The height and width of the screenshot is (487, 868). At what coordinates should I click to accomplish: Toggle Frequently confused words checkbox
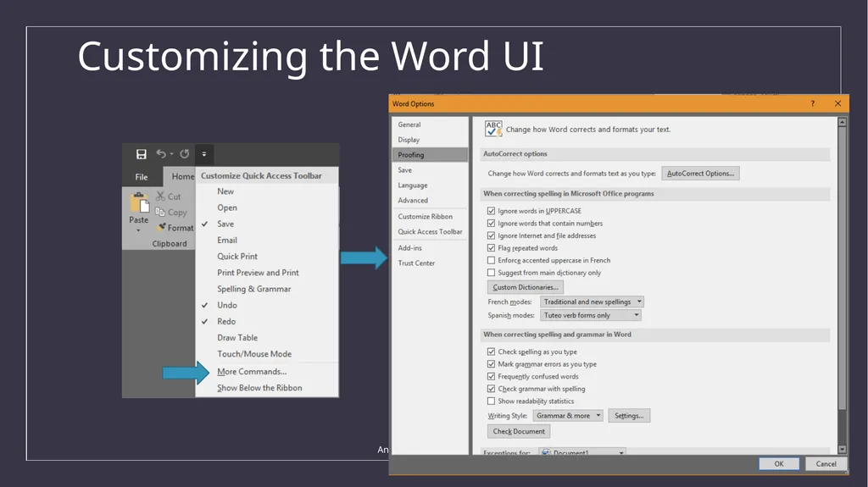pos(491,376)
